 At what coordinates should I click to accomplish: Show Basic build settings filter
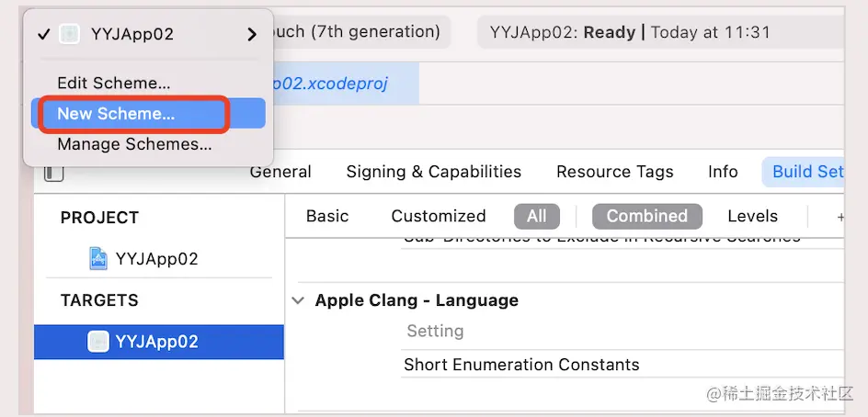click(327, 216)
